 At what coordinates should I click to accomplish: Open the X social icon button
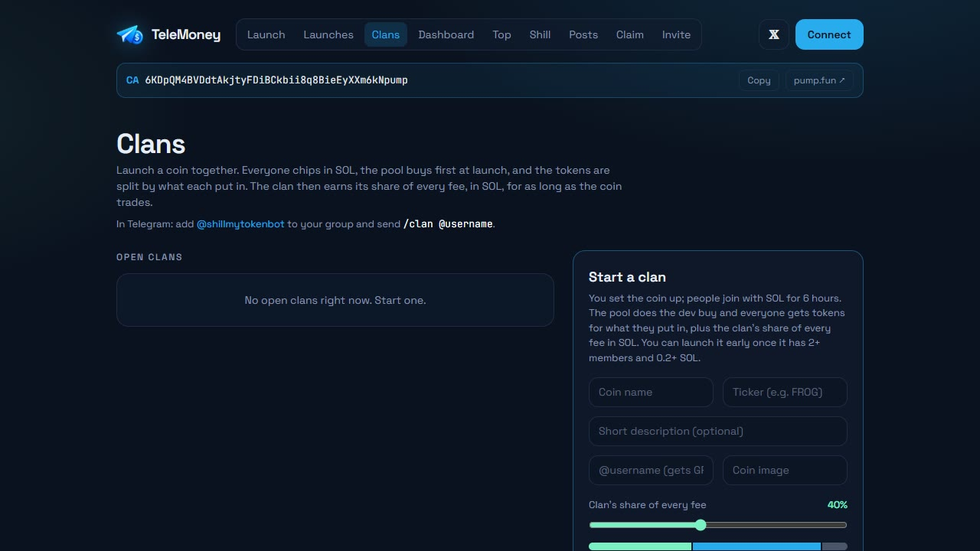774,34
